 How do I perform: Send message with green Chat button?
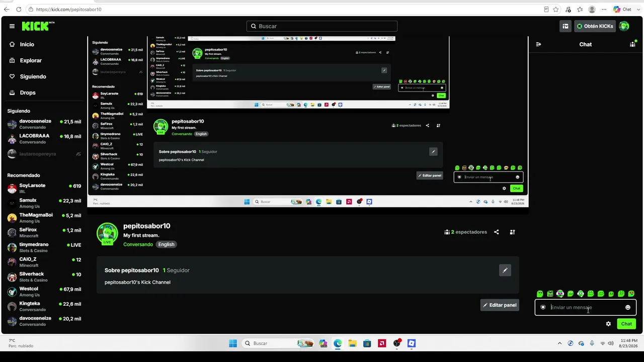coord(626,324)
